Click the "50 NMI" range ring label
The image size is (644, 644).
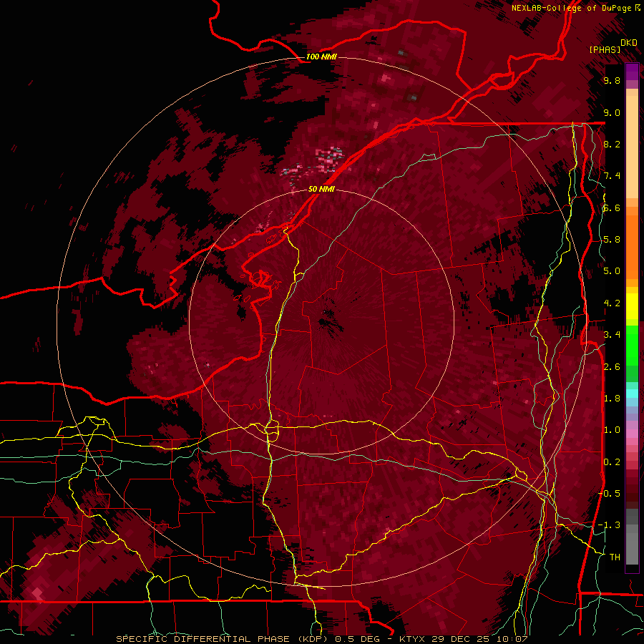(321, 190)
